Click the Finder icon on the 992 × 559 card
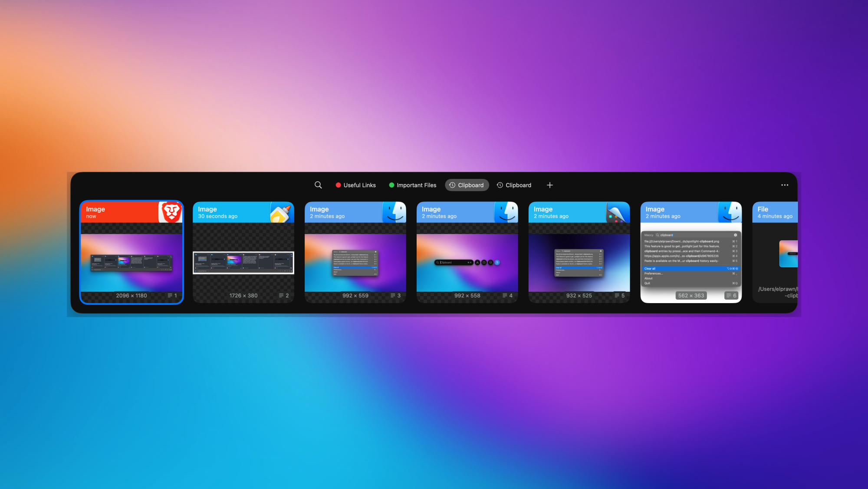868x489 pixels. point(395,212)
